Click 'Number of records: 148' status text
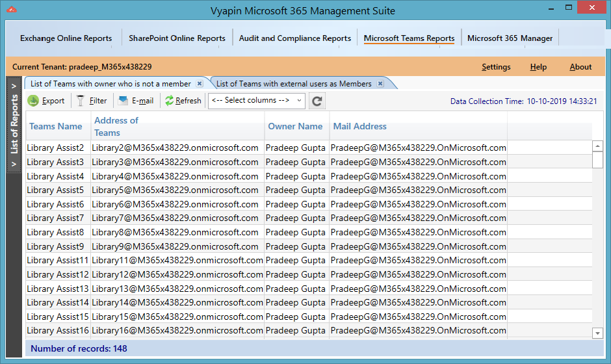Screen dimensions: 611x364 click(79, 348)
